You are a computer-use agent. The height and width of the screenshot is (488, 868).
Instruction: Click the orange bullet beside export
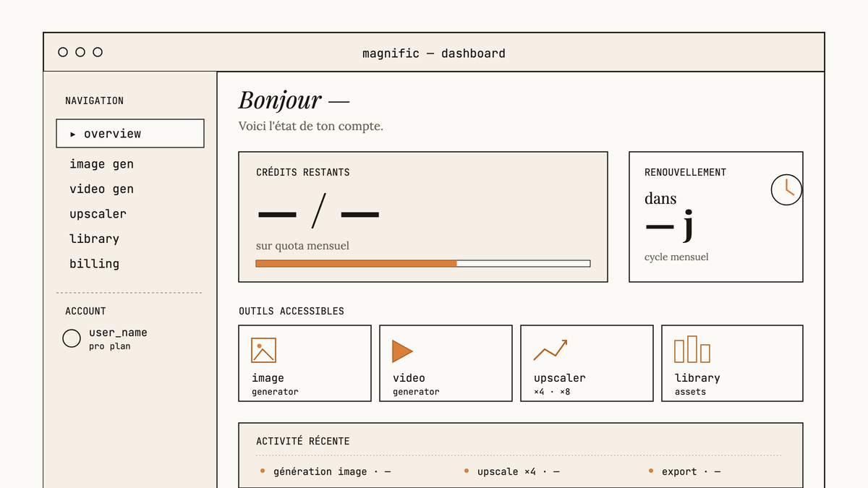[651, 471]
